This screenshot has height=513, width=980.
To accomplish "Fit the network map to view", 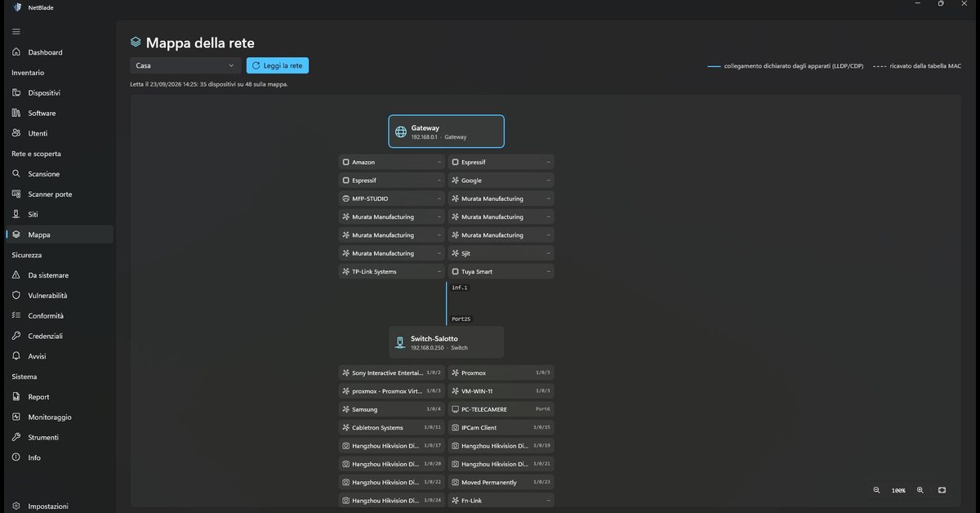I will click(942, 490).
